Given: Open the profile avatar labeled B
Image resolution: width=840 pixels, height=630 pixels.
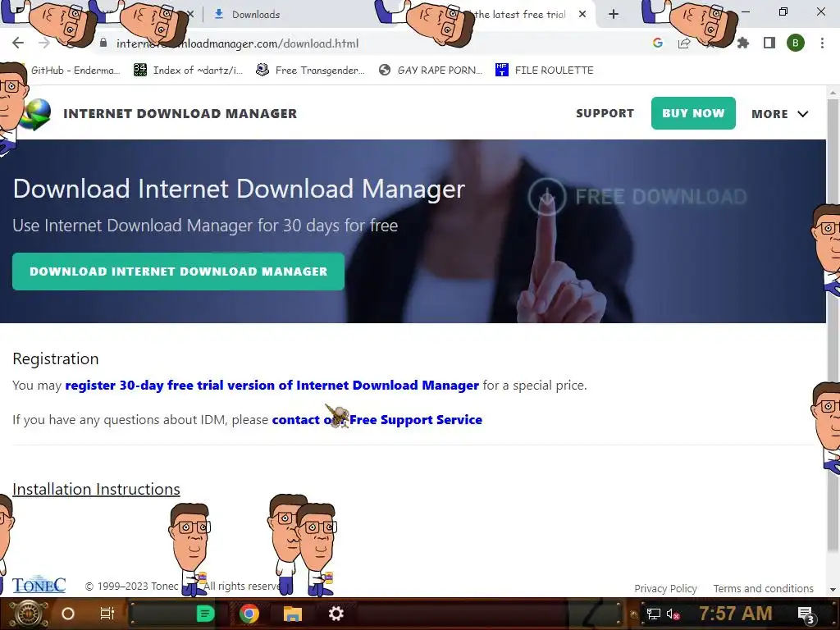Looking at the screenshot, I should [x=796, y=43].
